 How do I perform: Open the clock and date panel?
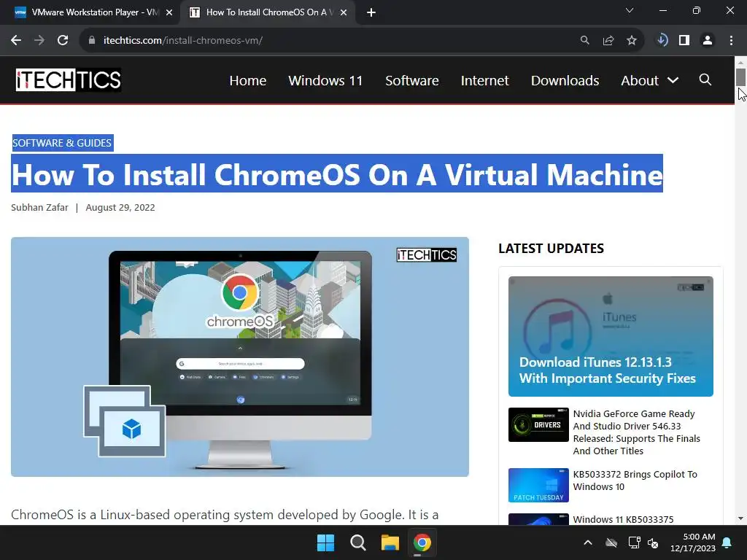click(693, 542)
